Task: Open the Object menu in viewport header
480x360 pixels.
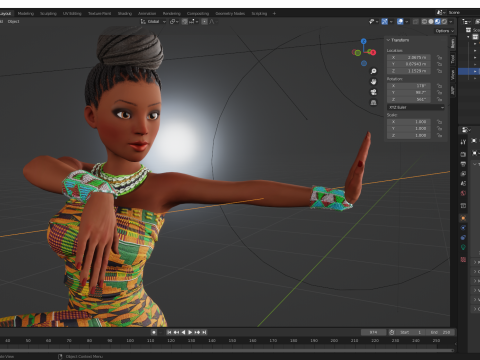Action: click(13, 21)
